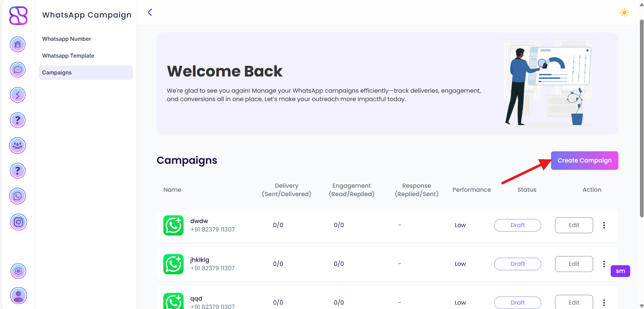The width and height of the screenshot is (644, 309).
Task: Toggle the sun light-mode theme icon
Action: [624, 13]
